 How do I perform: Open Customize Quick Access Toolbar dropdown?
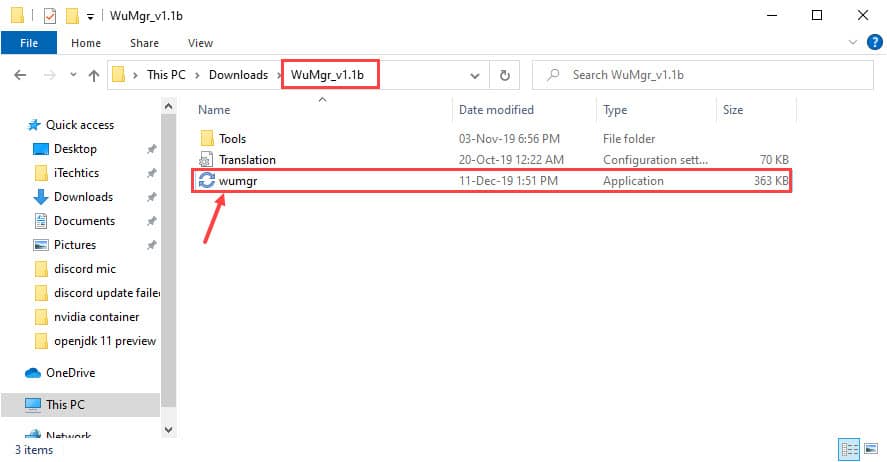90,17
